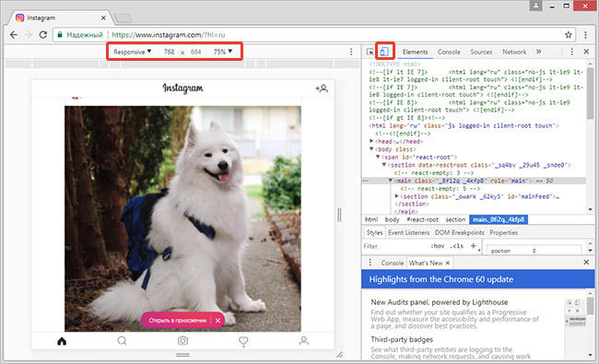599x364 pixels.
Task: Close the Instagram browser tab
Action: [103, 18]
